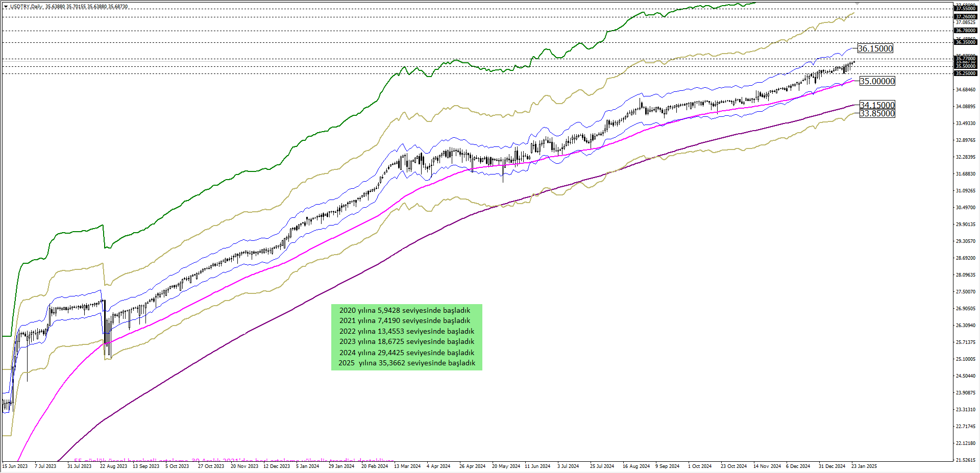Click the 2022 yılına 13,4553 annotation line
The image size is (980, 473).
pyautogui.click(x=407, y=331)
